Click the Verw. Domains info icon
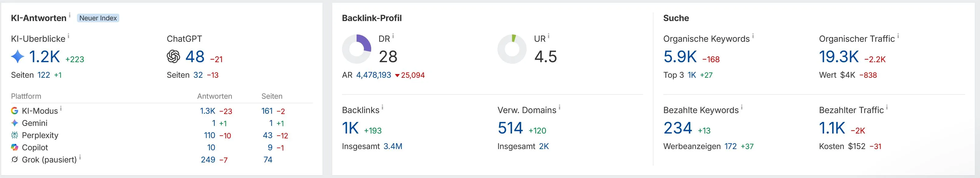This screenshot has width=980, height=178. point(559,108)
